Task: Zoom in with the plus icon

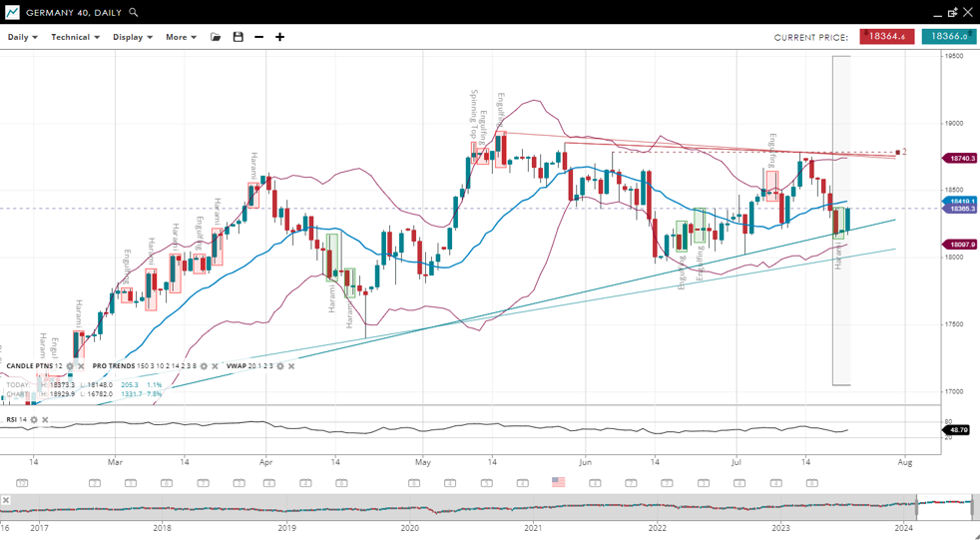Action: click(280, 37)
